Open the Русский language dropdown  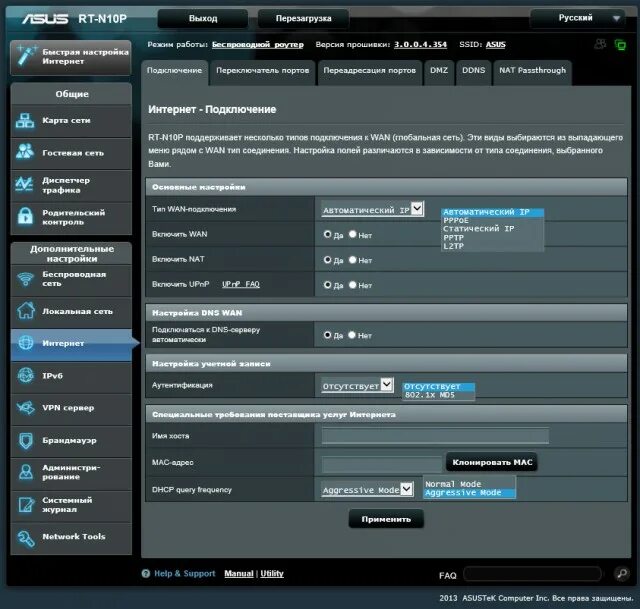click(x=578, y=18)
